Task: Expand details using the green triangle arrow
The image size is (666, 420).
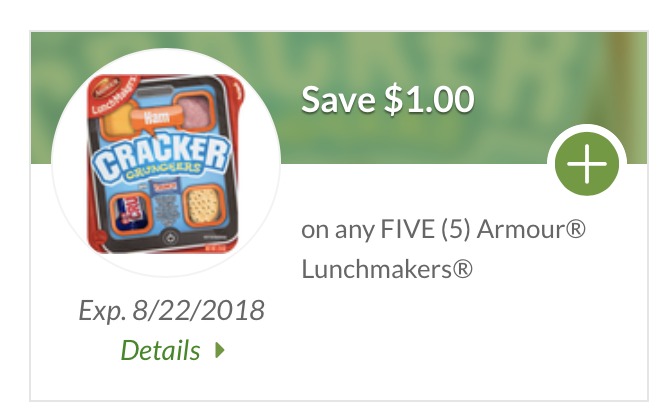Action: [x=220, y=350]
